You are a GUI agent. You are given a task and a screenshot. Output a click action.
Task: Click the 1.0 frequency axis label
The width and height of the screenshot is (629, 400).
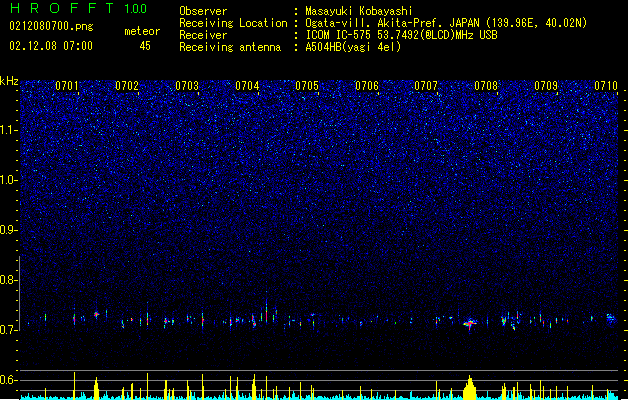pos(9,180)
